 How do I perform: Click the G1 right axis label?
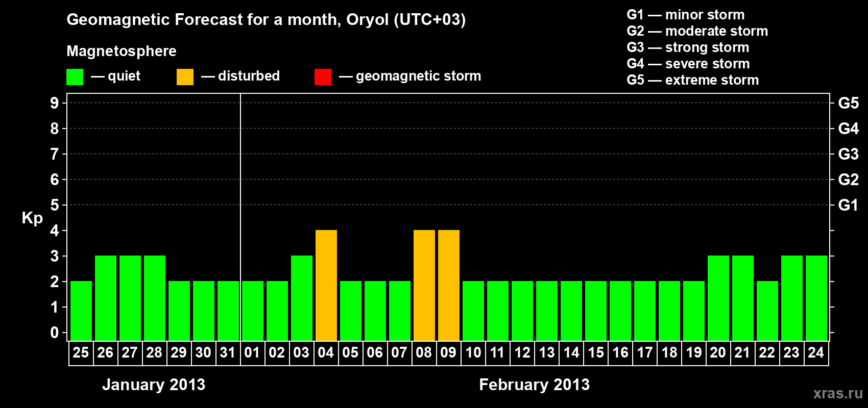pos(849,205)
